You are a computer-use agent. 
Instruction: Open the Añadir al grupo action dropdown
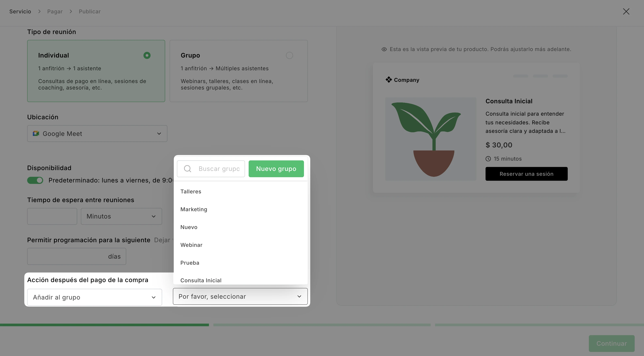(x=94, y=297)
